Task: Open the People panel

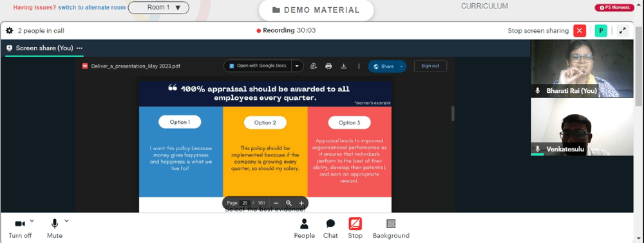Action: 305,229
